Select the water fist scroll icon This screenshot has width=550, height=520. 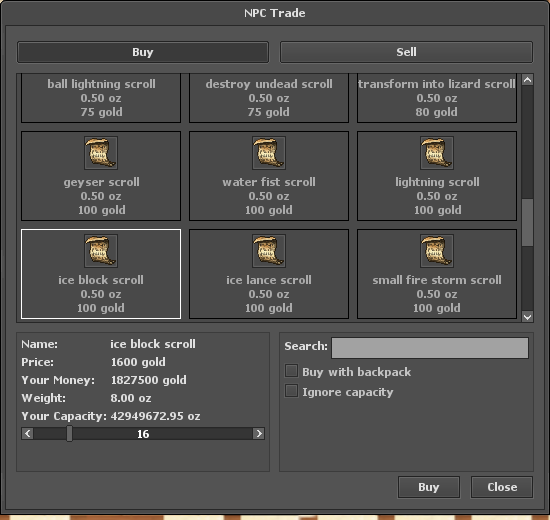tap(269, 153)
